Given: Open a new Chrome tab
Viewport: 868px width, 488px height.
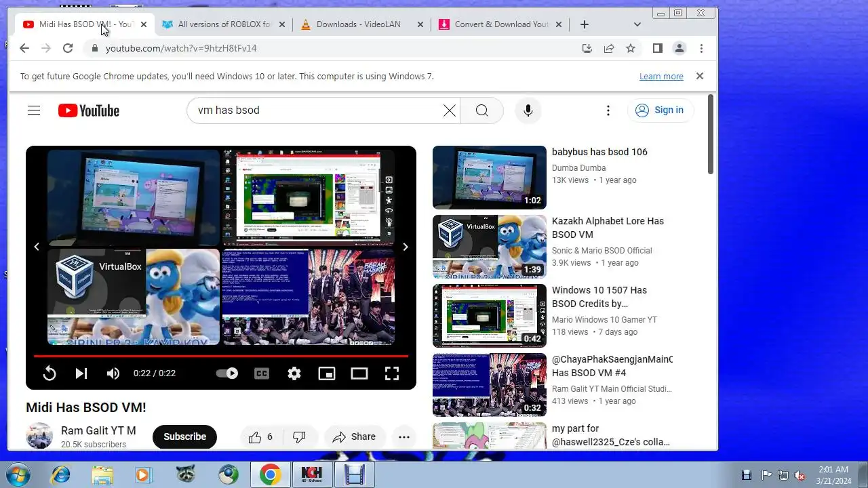Looking at the screenshot, I should (584, 24).
